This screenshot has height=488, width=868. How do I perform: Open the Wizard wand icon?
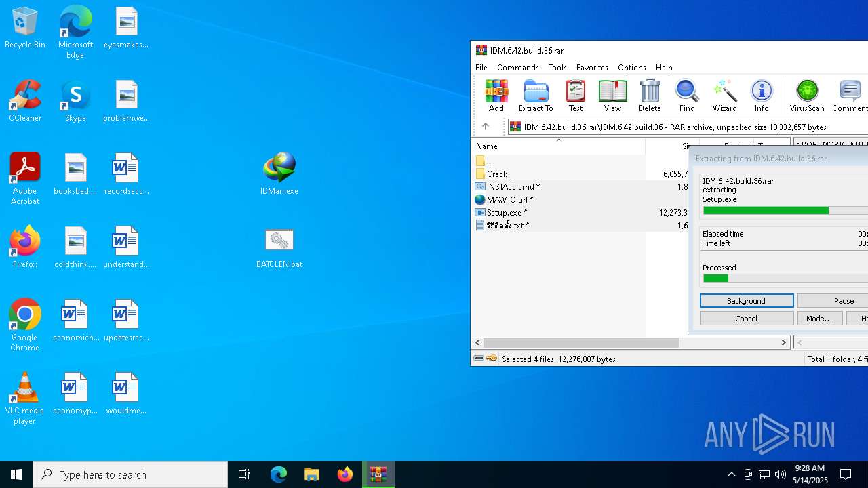[724, 96]
